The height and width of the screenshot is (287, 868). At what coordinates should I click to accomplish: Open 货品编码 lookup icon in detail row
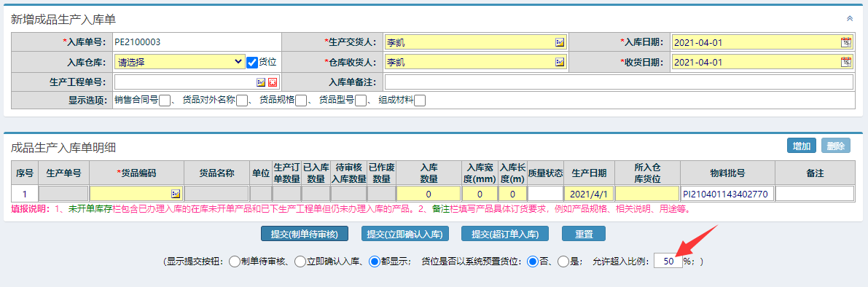(x=176, y=194)
